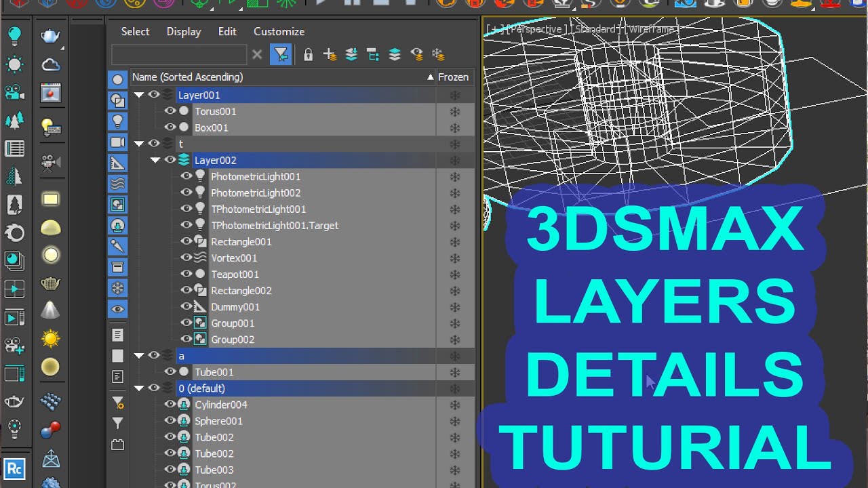
Task: Freeze Sphere001 via its snowflake cell
Action: (455, 421)
